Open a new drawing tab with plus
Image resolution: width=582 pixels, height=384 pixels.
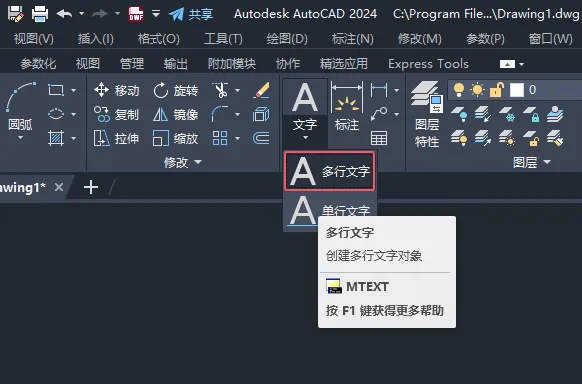click(x=91, y=187)
